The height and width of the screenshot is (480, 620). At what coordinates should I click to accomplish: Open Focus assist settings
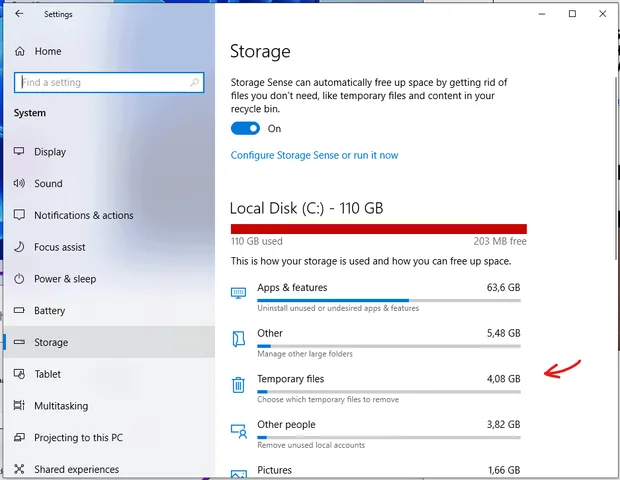coord(60,247)
